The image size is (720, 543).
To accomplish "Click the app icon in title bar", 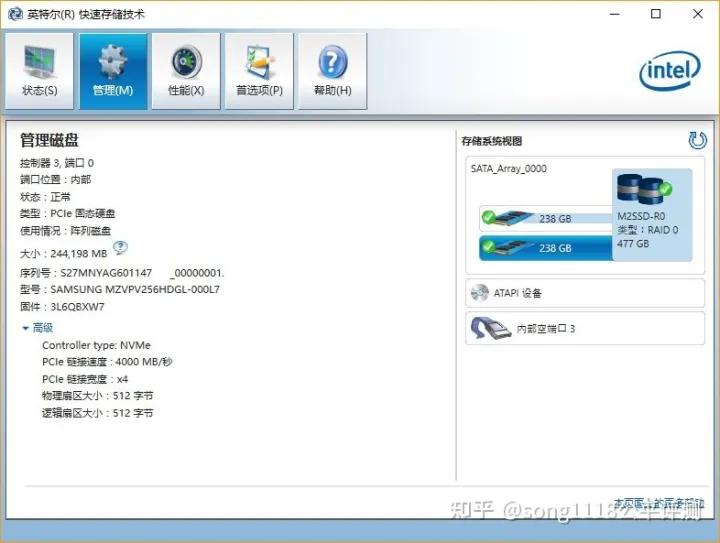I will pyautogui.click(x=15, y=14).
